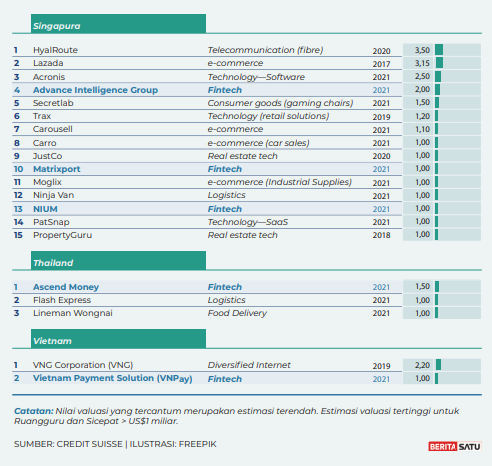Click the green valuation bar for Lazada

coord(439,63)
